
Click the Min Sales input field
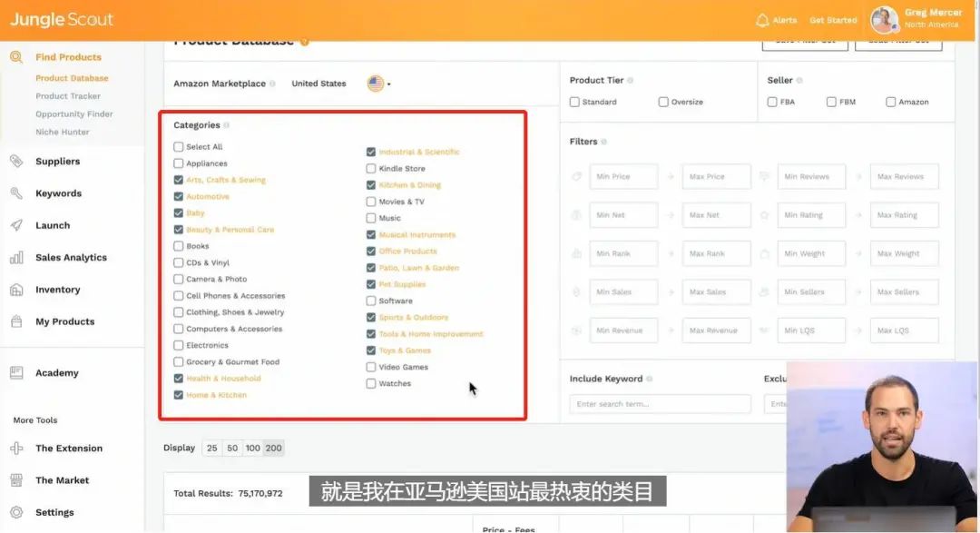(x=623, y=292)
